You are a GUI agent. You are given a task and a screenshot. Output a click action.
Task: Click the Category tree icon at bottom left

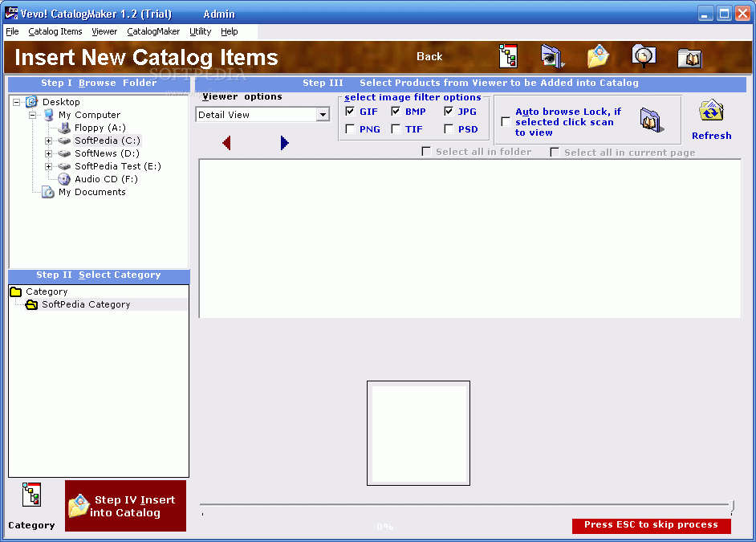(31, 495)
